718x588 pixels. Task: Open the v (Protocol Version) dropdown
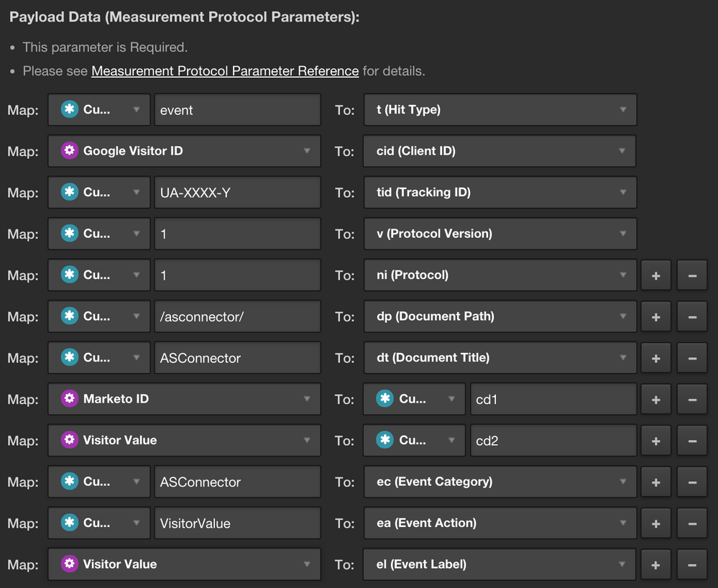tap(500, 234)
